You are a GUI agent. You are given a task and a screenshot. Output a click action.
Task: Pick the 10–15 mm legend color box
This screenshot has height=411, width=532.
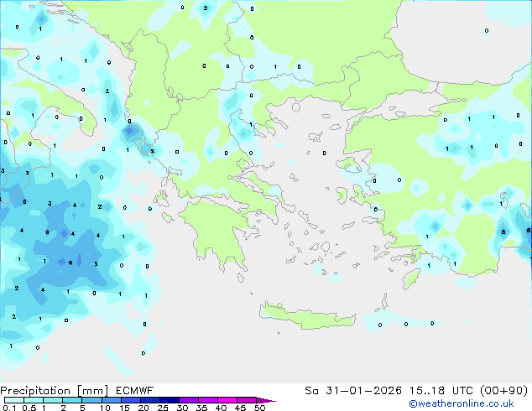click(111, 400)
